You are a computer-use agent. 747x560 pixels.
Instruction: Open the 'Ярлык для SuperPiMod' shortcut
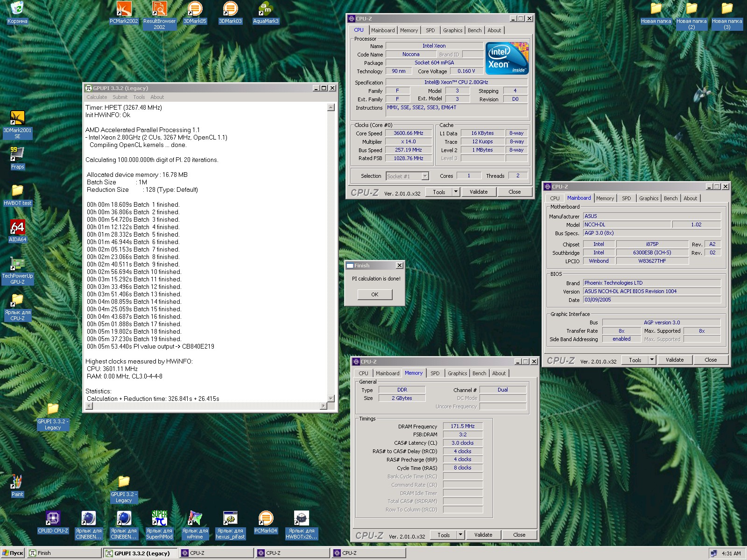159,525
